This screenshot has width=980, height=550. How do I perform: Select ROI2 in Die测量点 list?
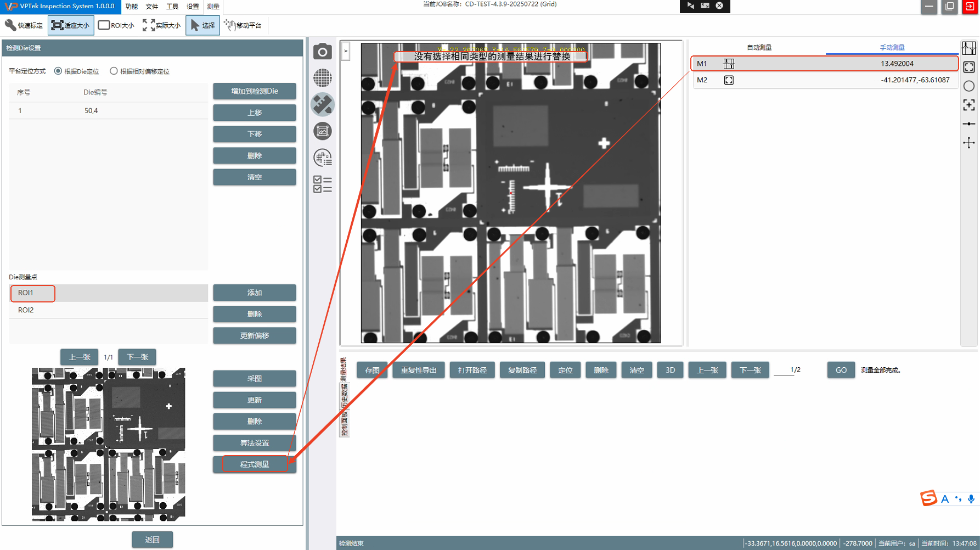pyautogui.click(x=26, y=310)
